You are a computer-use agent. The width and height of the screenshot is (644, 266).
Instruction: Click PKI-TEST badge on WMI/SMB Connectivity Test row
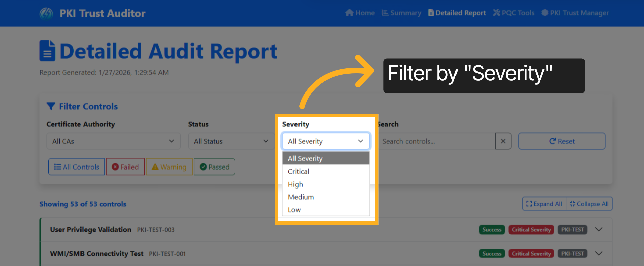573,254
